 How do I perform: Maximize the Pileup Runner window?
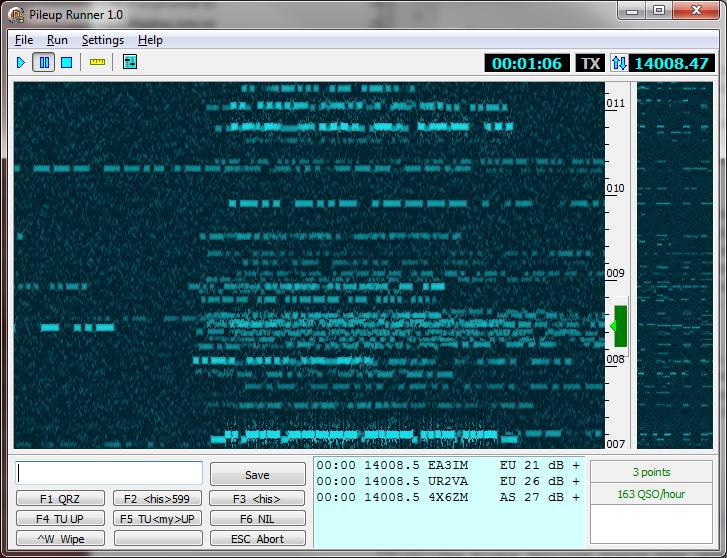659,11
